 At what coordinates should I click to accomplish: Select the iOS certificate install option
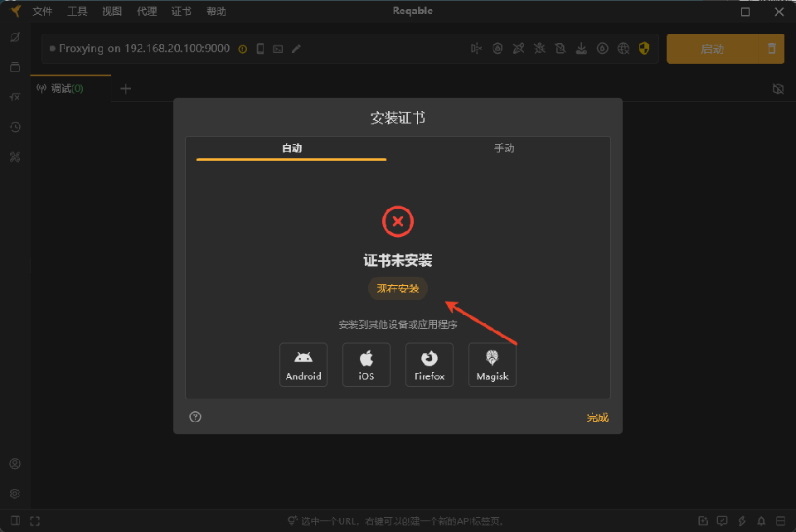click(366, 365)
